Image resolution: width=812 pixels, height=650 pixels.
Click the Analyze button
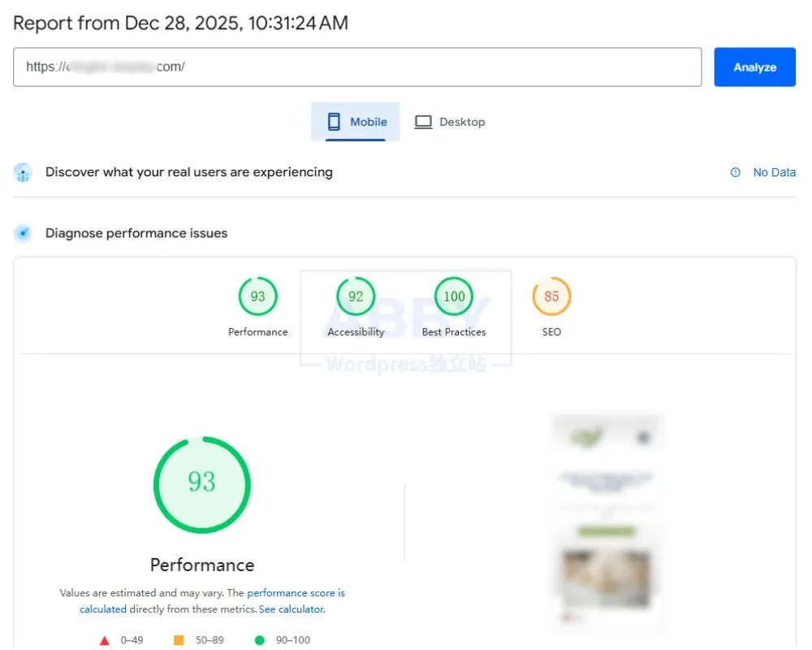(x=754, y=67)
